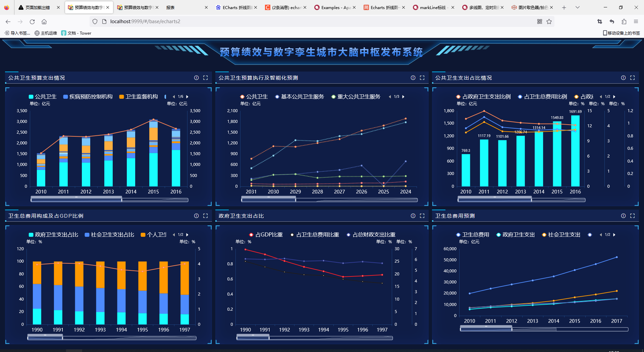Toggle 占总财政支出比重 legend series
644x352 pixels.
point(371,235)
